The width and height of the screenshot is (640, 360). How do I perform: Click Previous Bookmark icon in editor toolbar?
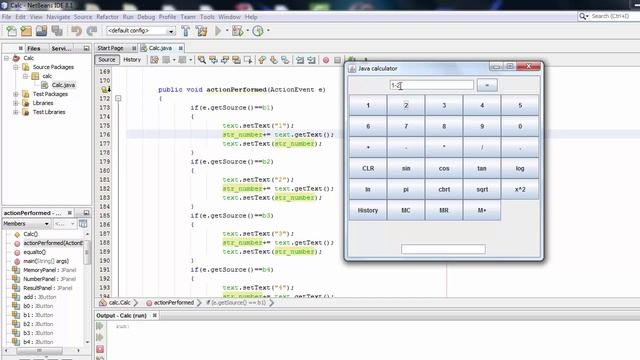tap(262, 60)
